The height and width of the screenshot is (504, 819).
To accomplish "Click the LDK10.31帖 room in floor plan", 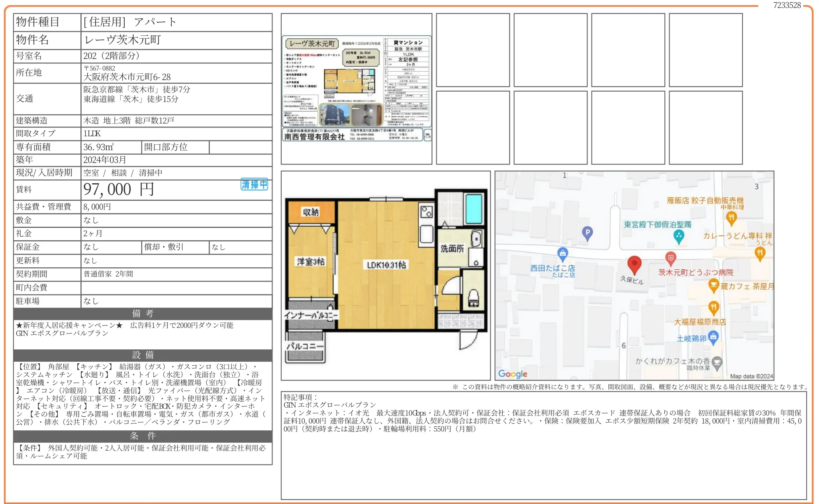I will (x=386, y=265).
